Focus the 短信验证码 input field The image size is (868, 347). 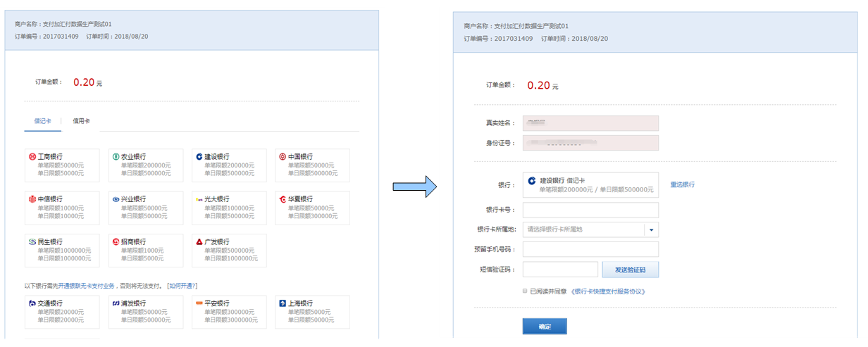click(560, 270)
